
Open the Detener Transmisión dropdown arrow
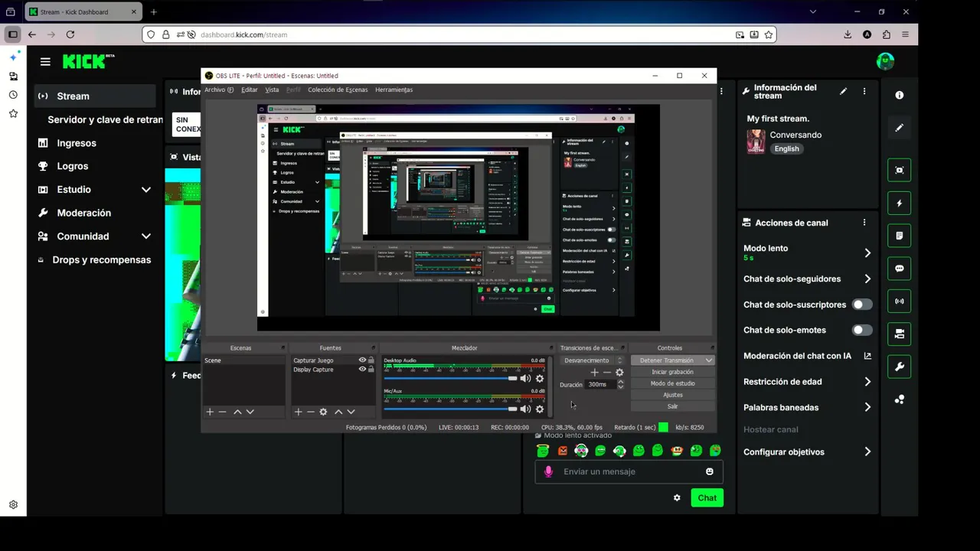708,360
